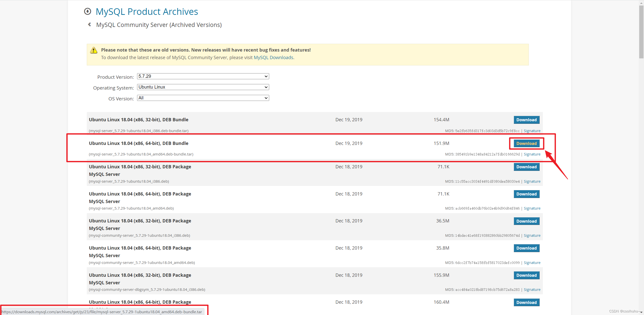Image resolution: width=644 pixels, height=315 pixels.
Task: Click the vertical page scrollbar thumb
Action: [641, 31]
